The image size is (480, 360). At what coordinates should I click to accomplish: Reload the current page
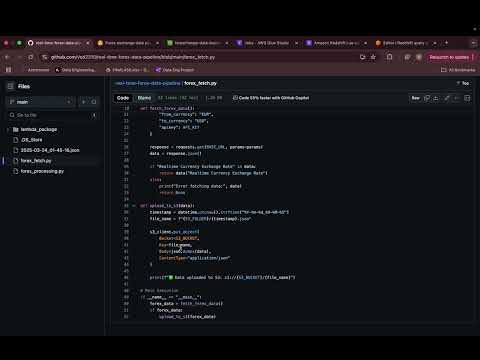pos(31,57)
